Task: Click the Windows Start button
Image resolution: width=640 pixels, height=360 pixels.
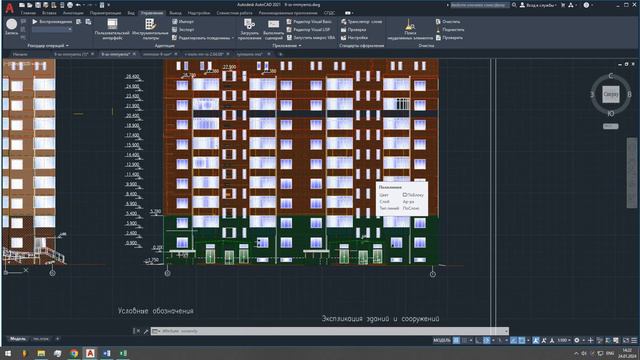Action: (x=8, y=353)
